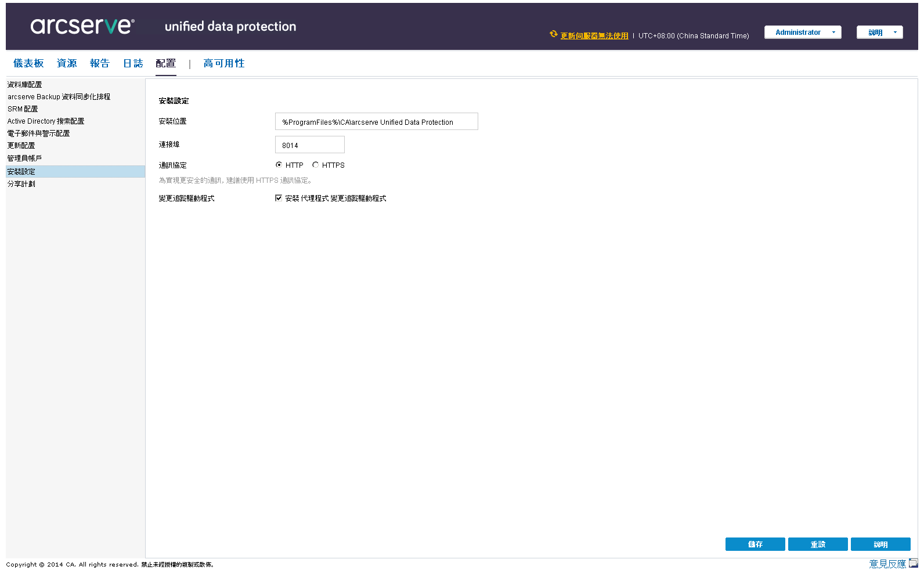The height and width of the screenshot is (570, 924).
Task: Click the feedback speech bubble icon
Action: coord(914,563)
